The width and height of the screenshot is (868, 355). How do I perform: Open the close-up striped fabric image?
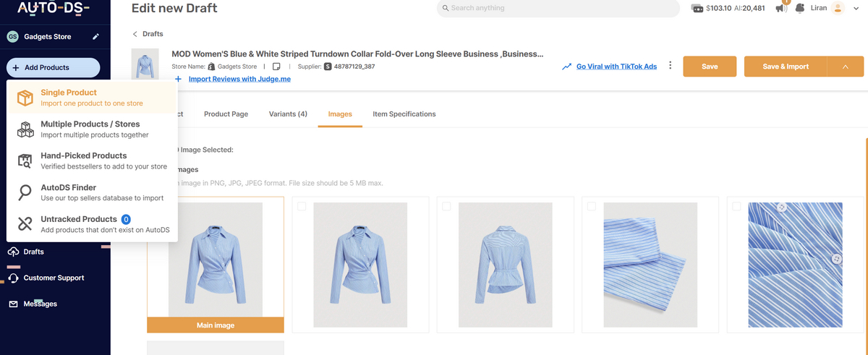pyautogui.click(x=796, y=265)
